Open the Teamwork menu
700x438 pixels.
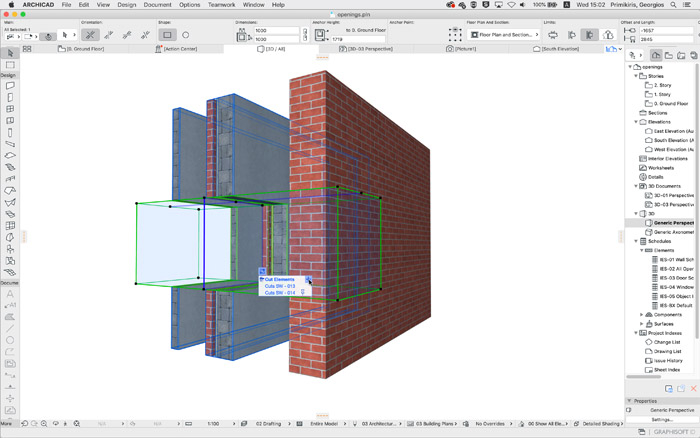click(221, 5)
